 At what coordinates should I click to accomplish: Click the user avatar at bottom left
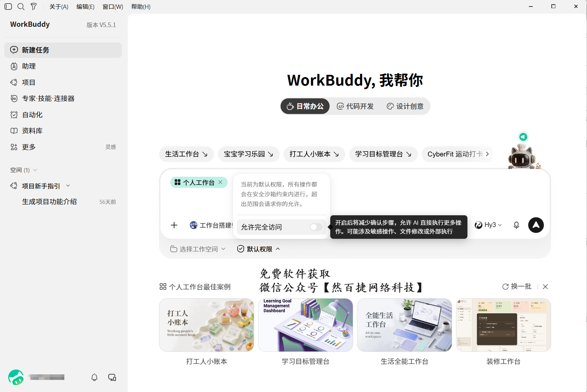click(16, 377)
